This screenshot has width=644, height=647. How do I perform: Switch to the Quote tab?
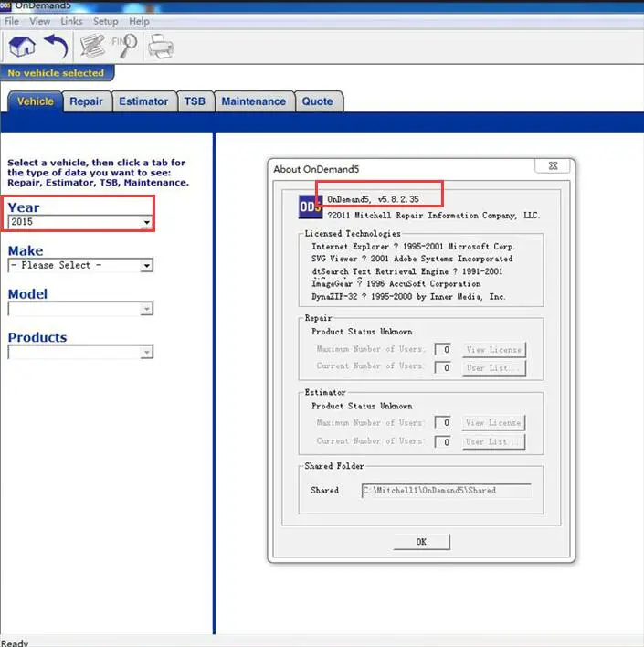(x=318, y=101)
